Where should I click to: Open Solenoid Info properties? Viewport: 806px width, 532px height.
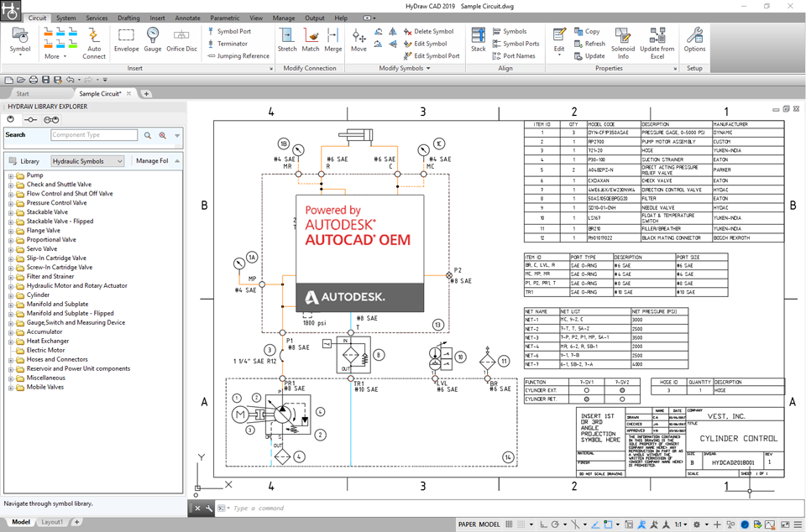click(x=623, y=43)
